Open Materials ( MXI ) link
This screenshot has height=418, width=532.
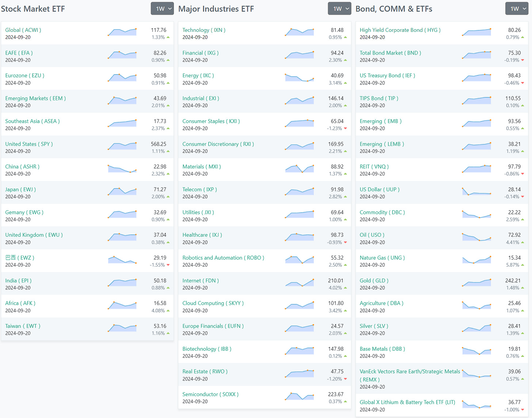(x=202, y=166)
